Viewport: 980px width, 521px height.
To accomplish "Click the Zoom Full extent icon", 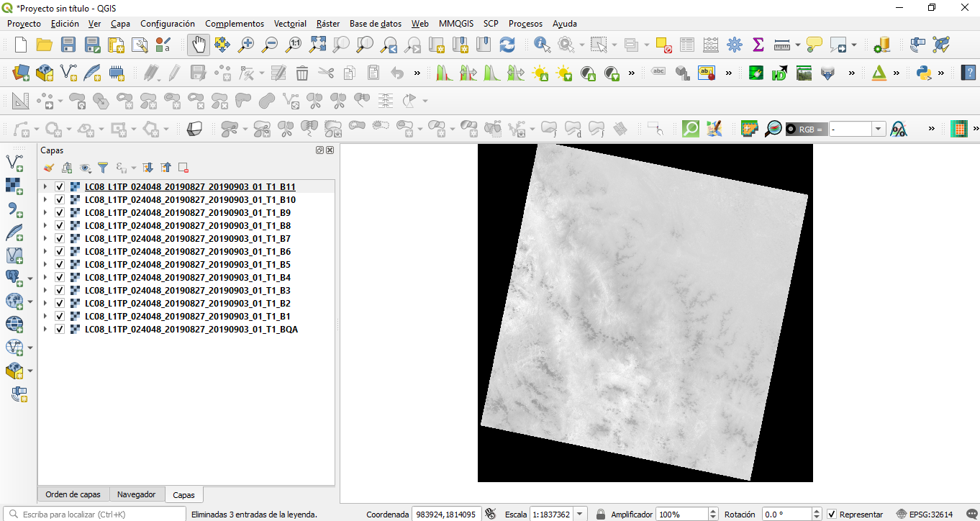I will point(317,45).
